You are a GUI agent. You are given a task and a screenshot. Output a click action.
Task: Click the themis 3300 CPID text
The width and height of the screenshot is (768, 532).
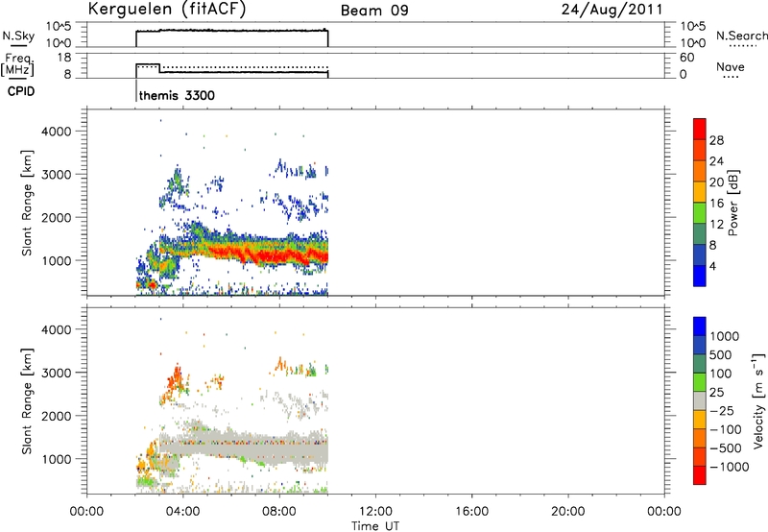[177, 95]
